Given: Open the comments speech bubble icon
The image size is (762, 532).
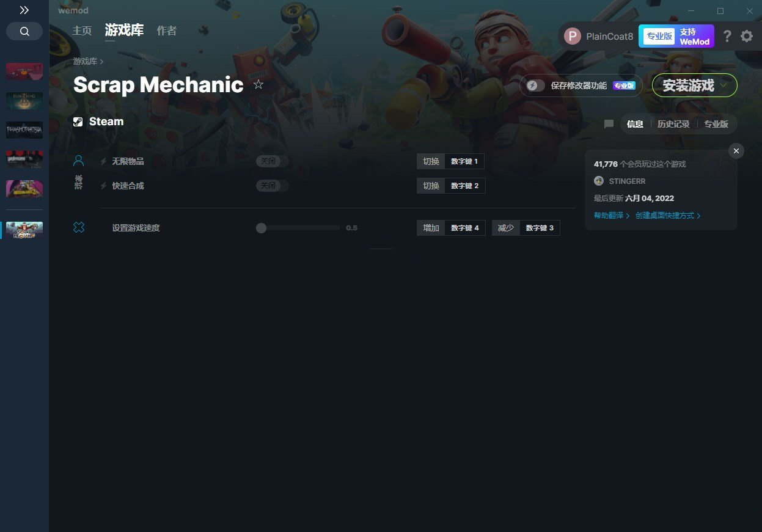Looking at the screenshot, I should (609, 124).
